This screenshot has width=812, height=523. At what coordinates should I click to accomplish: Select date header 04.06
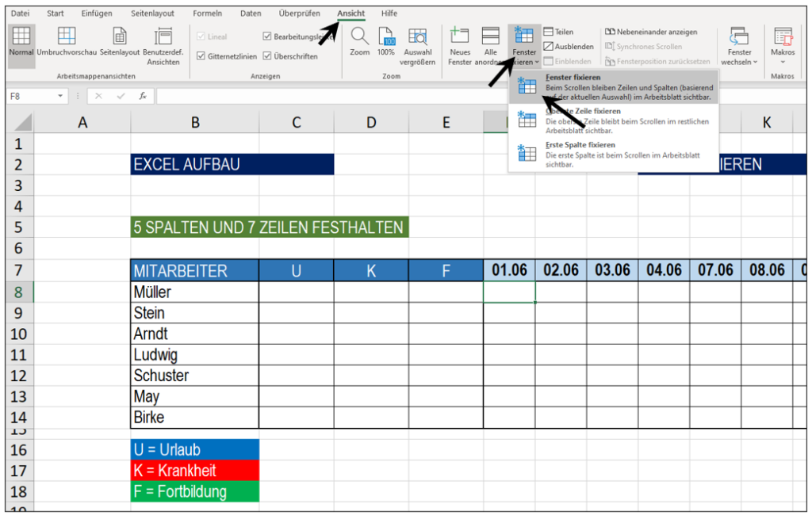pos(664,270)
